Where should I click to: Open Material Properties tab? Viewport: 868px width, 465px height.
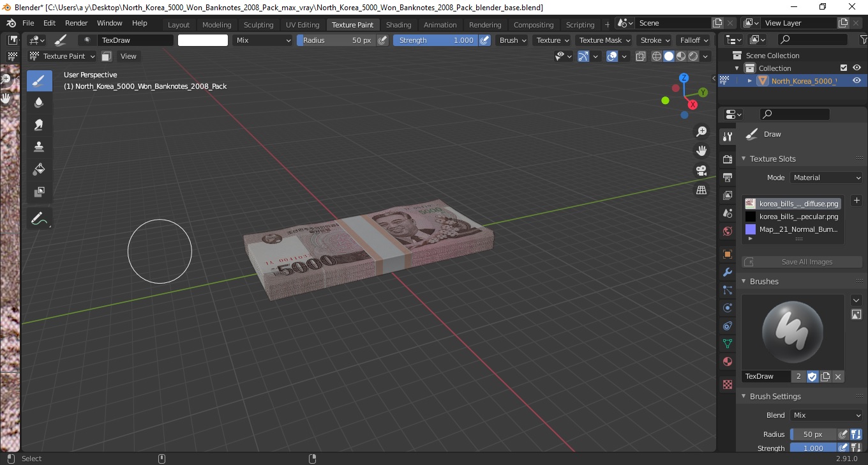click(727, 362)
